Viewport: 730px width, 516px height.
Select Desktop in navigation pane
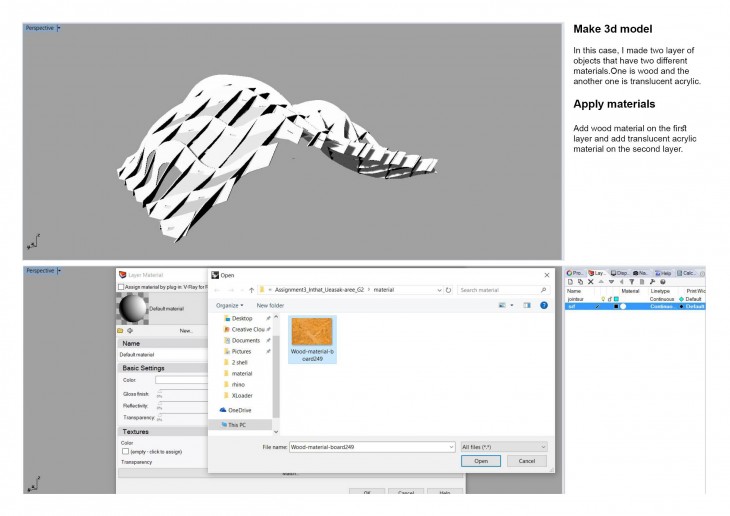(241, 318)
